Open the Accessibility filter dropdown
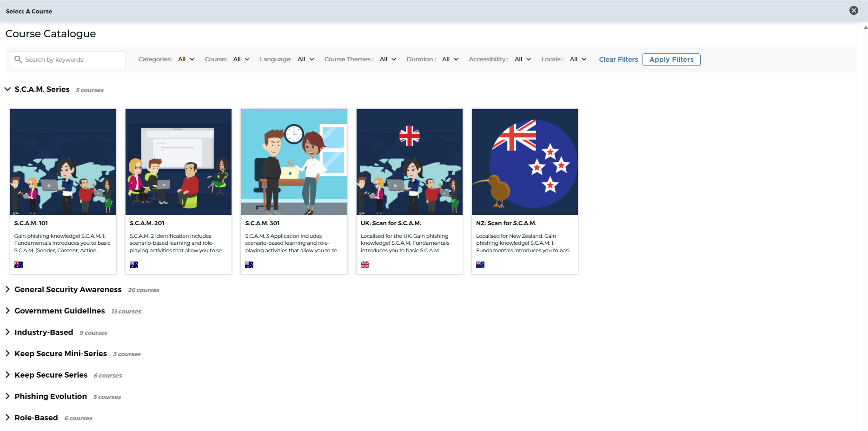Screen dimensions: 868x431 coord(523,59)
